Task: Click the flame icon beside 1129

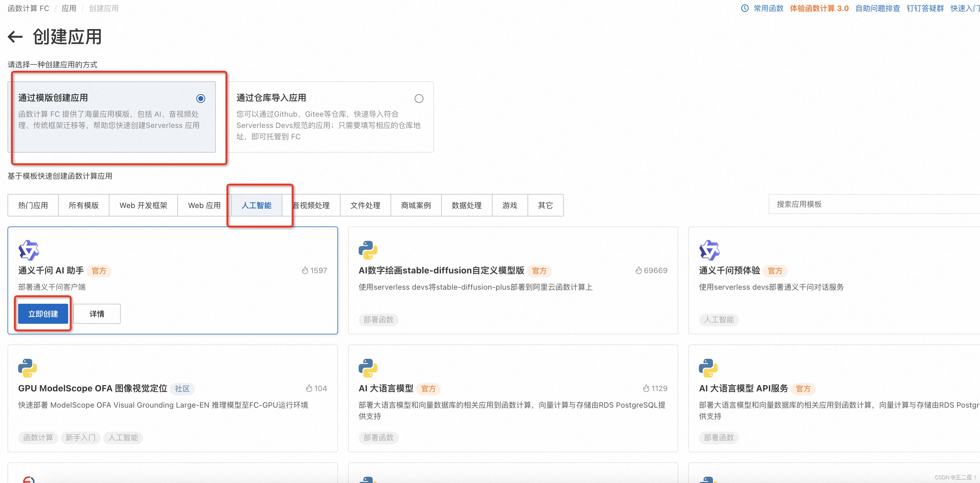Action: click(646, 388)
